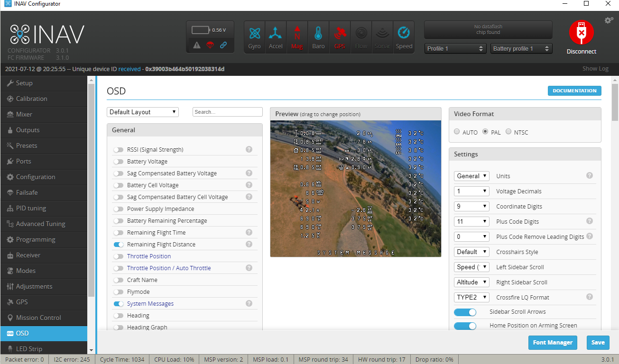This screenshot has width=619, height=364.
Task: Disable the System Messages toggle
Action: (118, 303)
